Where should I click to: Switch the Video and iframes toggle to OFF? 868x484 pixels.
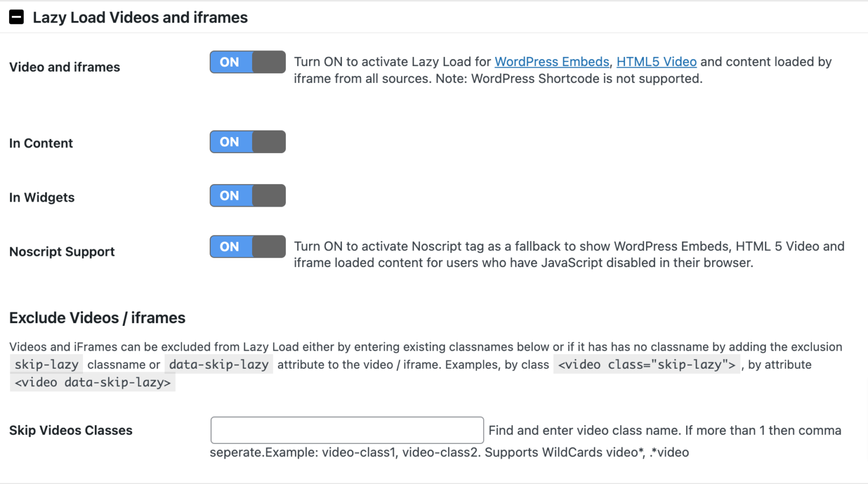(x=247, y=62)
